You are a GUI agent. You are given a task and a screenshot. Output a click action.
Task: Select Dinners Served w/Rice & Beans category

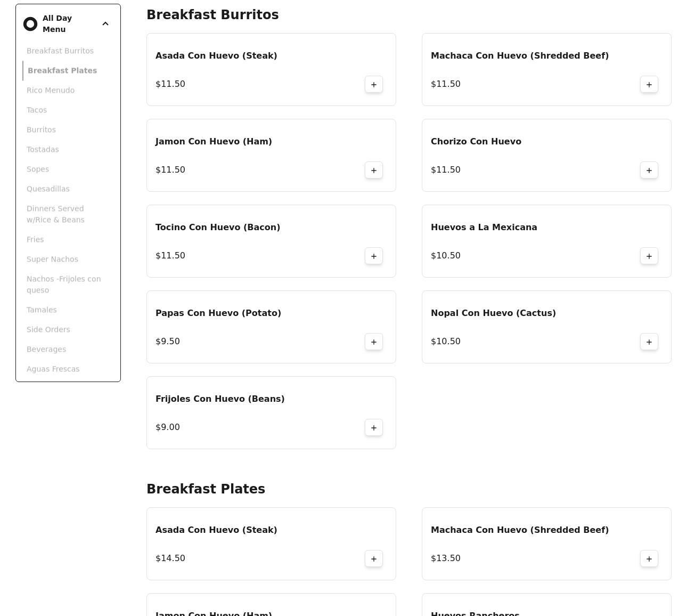55,214
